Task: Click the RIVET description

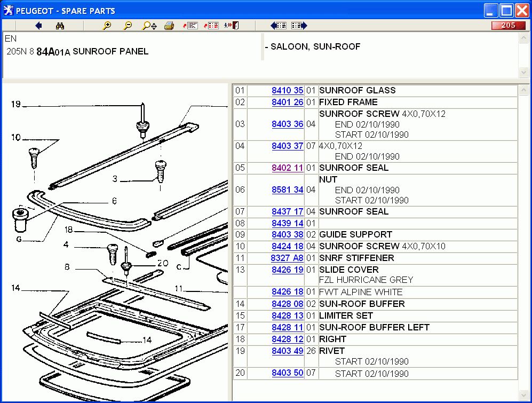Action: 332,351
